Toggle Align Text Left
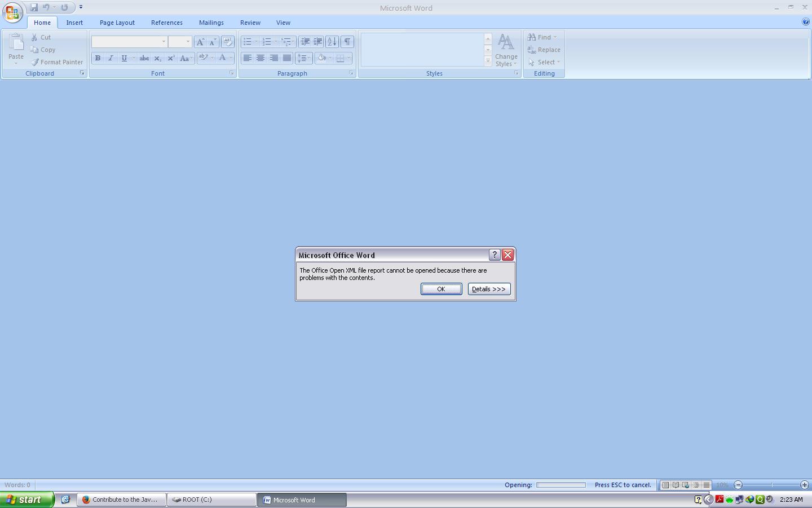Image resolution: width=812 pixels, height=508 pixels. (247, 58)
